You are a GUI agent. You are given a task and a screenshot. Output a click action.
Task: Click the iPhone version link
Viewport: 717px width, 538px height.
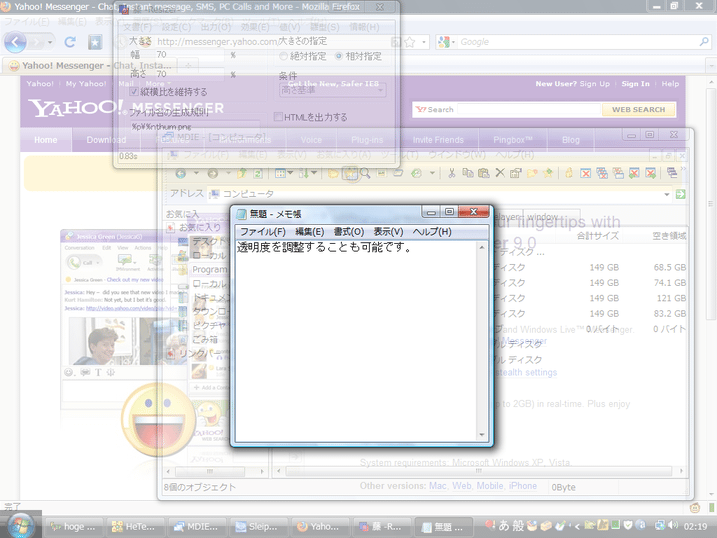(523, 486)
